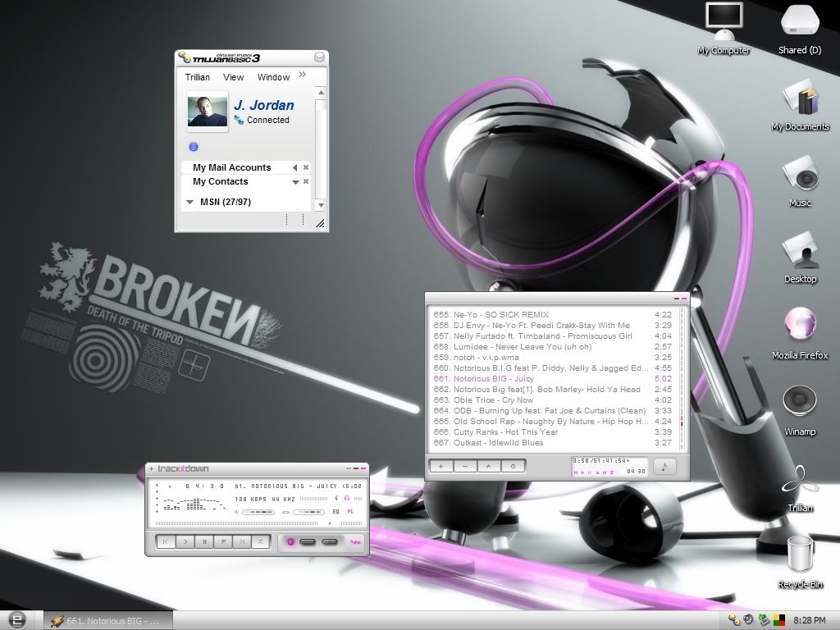Click the Trillian contact list scrollbar up arrow

321,92
